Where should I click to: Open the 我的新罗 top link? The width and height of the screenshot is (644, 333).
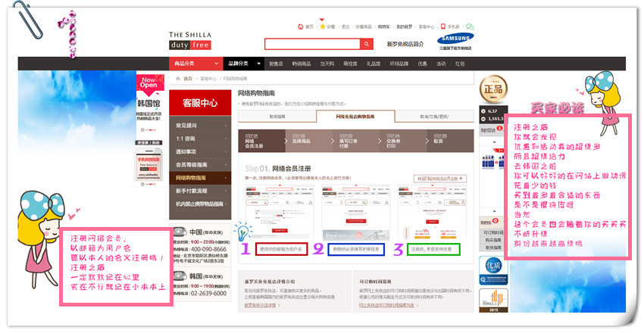coord(404,26)
